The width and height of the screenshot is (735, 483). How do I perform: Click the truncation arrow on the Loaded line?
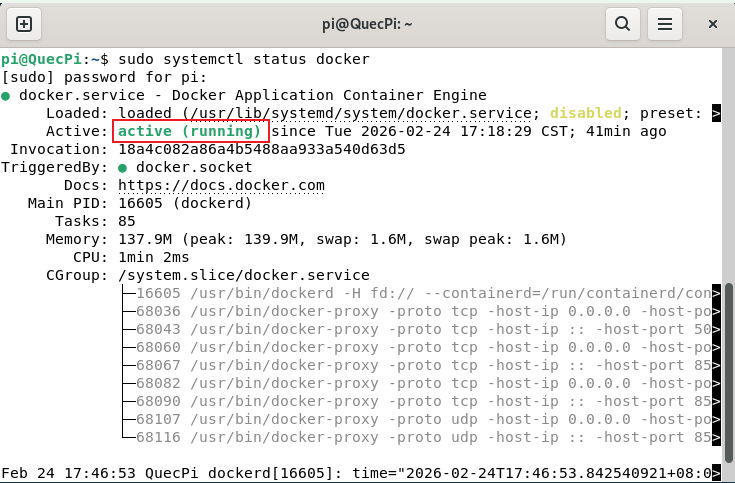click(x=716, y=114)
